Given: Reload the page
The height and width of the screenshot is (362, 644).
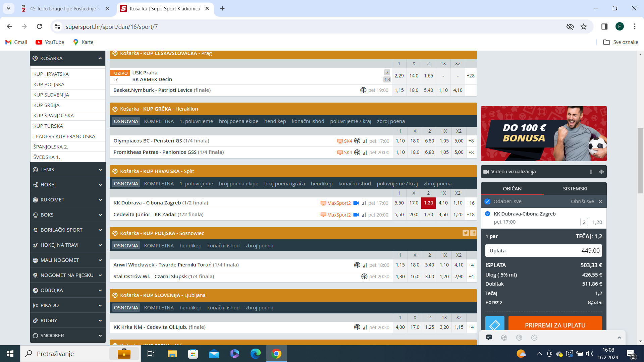Looking at the screenshot, I should pyautogui.click(x=39, y=26).
